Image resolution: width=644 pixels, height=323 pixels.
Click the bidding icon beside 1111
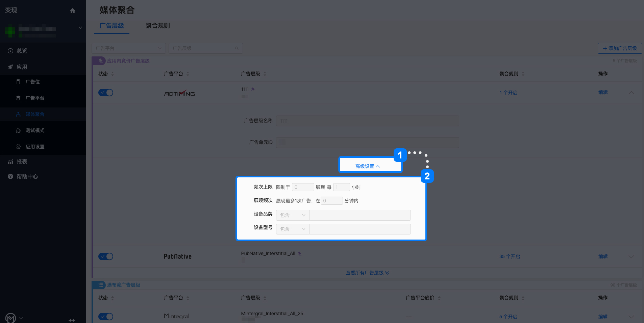(x=253, y=89)
